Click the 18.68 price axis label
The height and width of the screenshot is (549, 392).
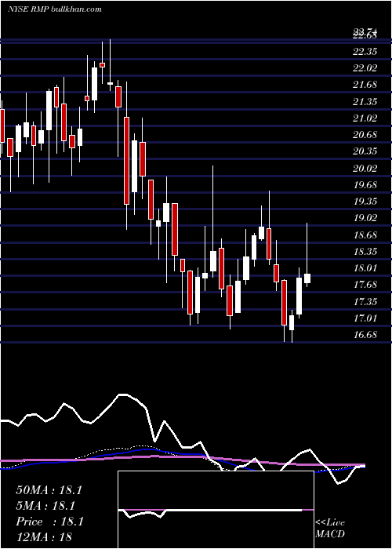(365, 235)
